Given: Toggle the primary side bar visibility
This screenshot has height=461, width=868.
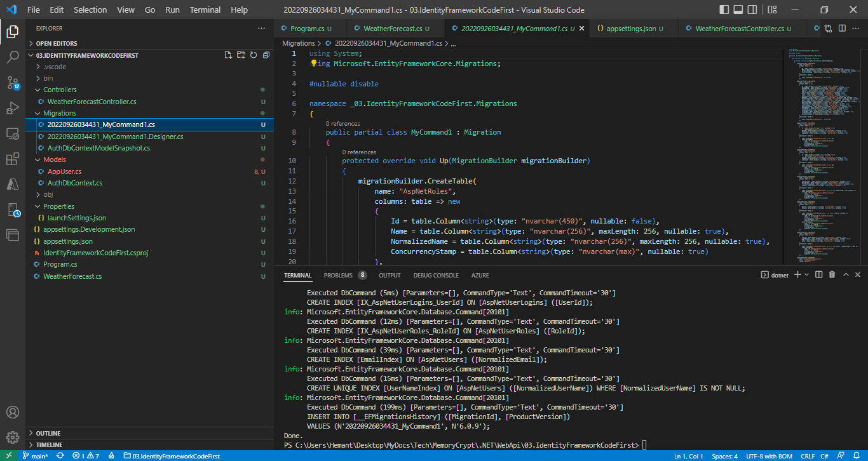Looking at the screenshot, I should 724,10.
